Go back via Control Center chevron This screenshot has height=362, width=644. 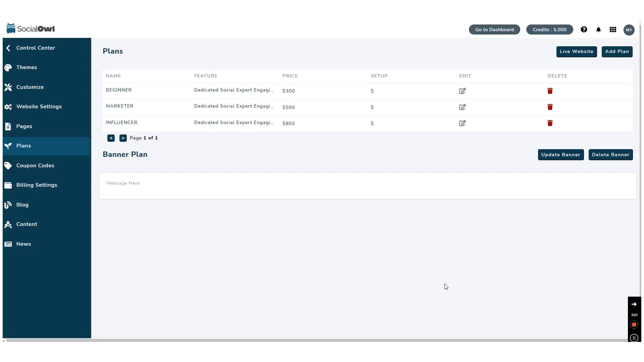(x=8, y=48)
